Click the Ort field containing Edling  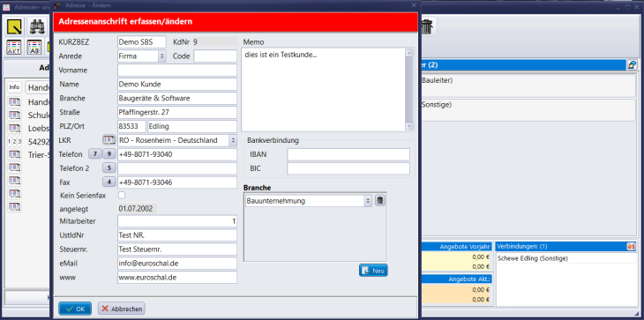tap(192, 126)
